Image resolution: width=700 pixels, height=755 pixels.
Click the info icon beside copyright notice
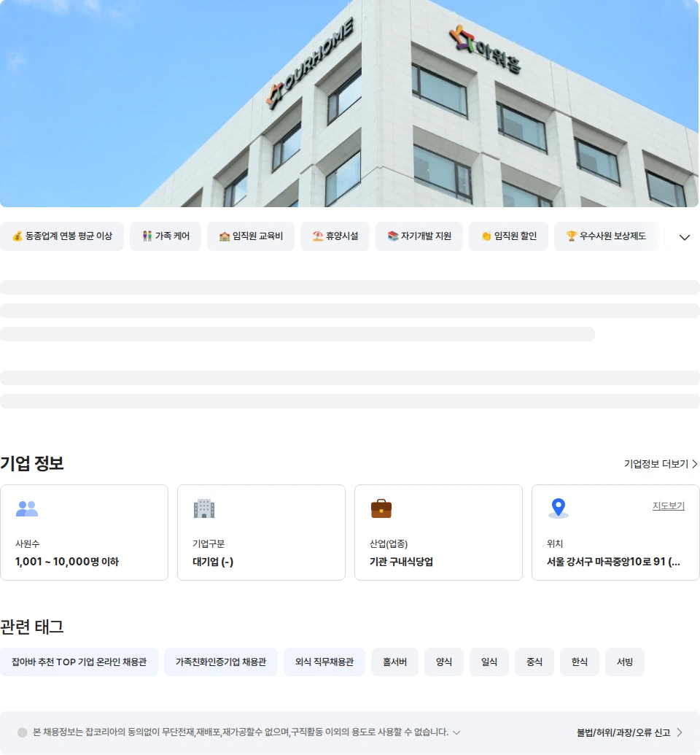[22, 732]
